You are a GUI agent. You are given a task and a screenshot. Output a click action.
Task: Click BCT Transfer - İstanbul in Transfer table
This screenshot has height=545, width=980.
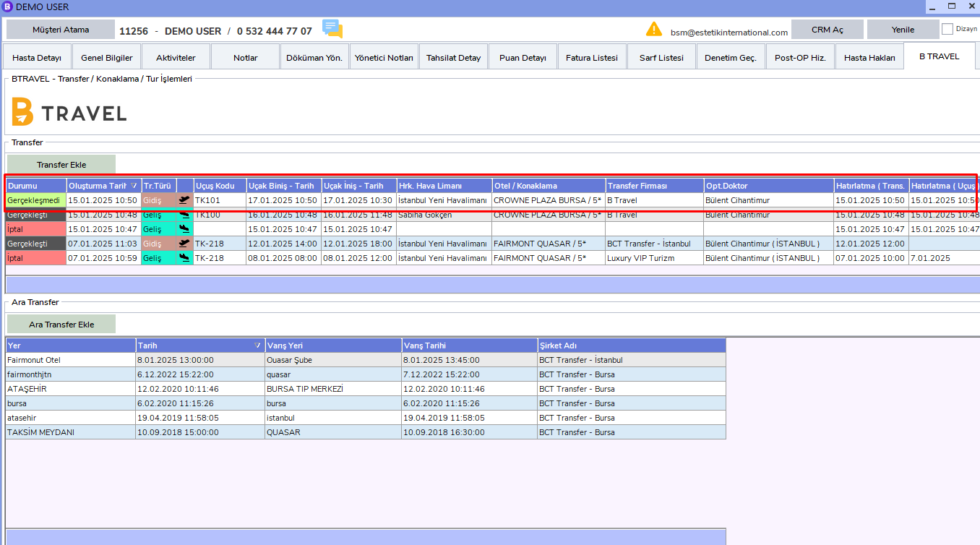pos(654,244)
